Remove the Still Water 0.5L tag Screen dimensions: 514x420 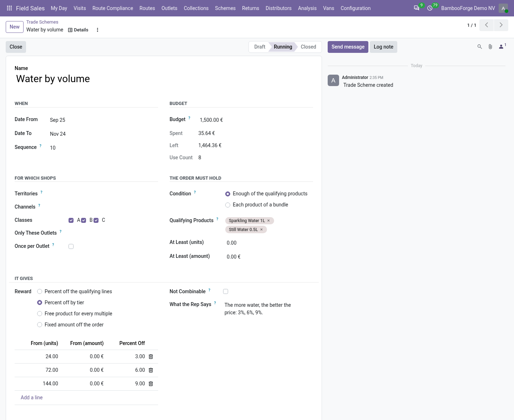click(262, 230)
